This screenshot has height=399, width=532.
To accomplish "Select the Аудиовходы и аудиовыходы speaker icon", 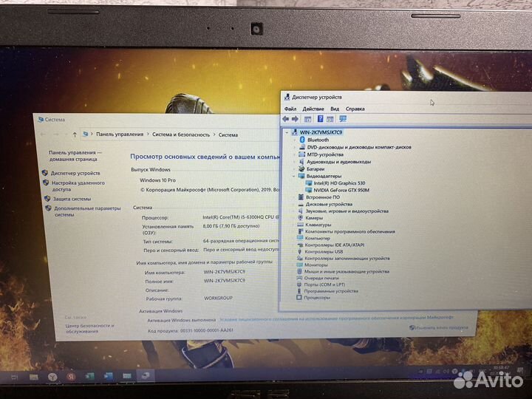I will [x=301, y=162].
